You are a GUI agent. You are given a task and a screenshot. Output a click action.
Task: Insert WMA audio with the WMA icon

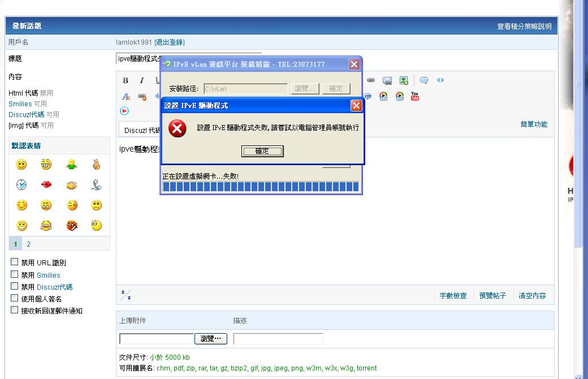(x=383, y=96)
